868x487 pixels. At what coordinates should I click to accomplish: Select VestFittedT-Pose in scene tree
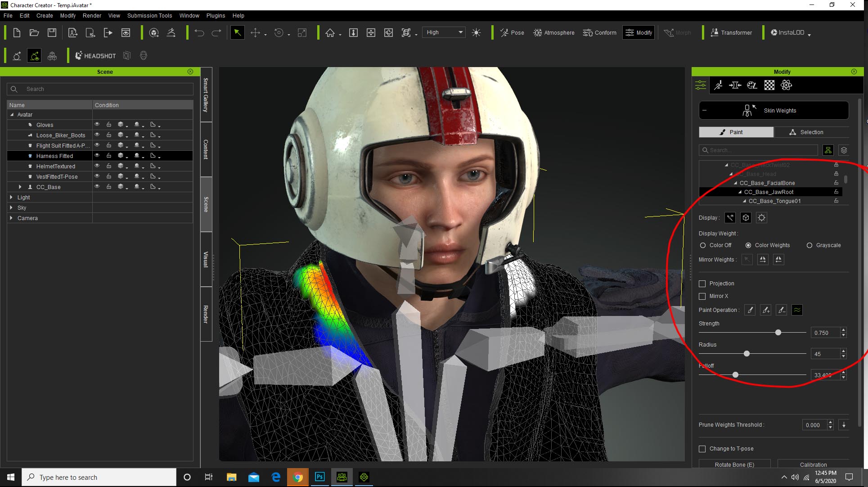coord(57,176)
